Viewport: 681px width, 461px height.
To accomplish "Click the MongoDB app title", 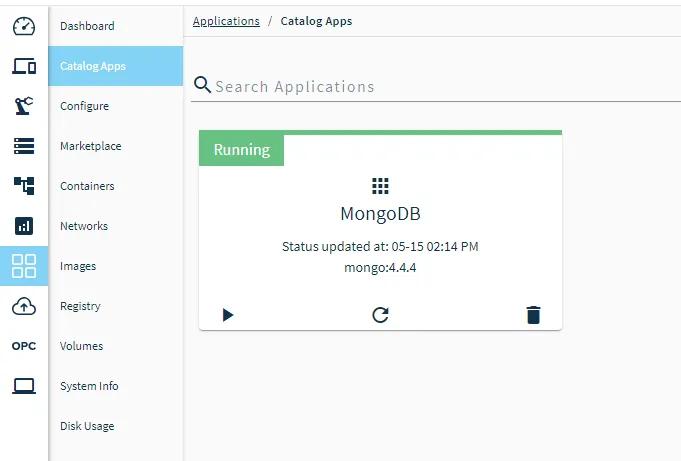I will [380, 214].
